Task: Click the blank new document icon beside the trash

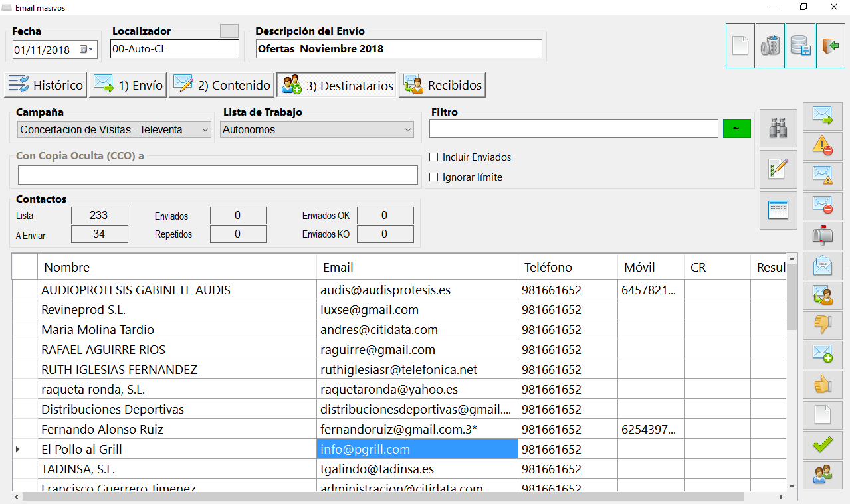Action: point(740,46)
